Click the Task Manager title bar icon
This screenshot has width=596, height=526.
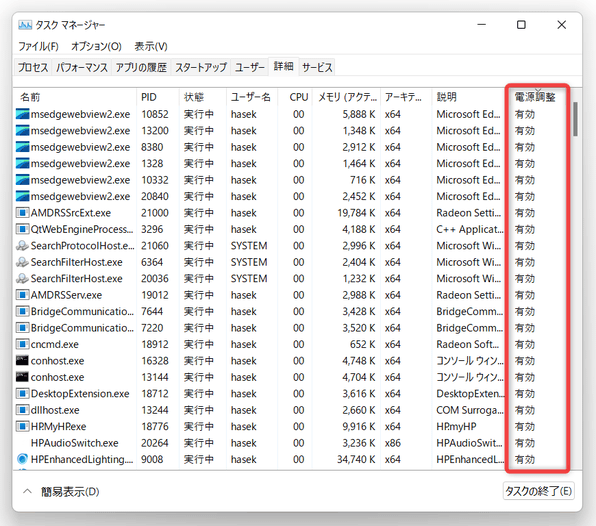(25, 25)
